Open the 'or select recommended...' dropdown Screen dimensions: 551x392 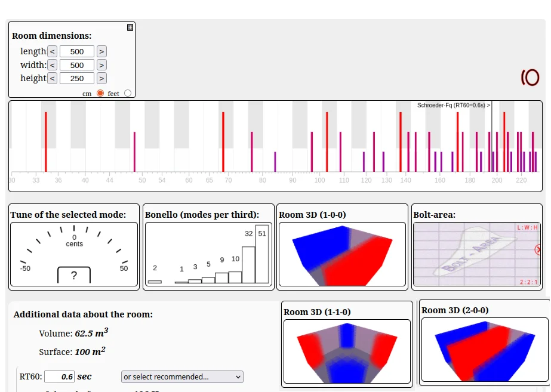coord(182,377)
